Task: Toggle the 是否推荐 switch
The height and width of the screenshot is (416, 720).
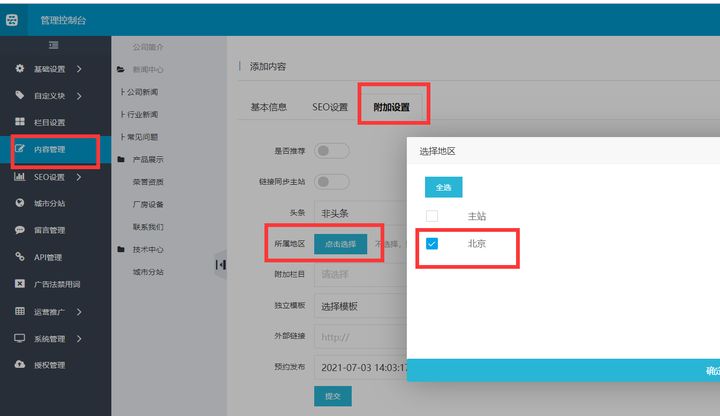Action: (331, 151)
